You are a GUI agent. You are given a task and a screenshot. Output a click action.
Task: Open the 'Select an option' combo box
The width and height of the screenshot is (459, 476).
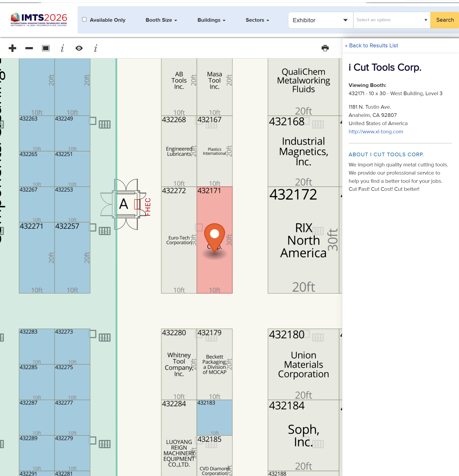(x=392, y=20)
